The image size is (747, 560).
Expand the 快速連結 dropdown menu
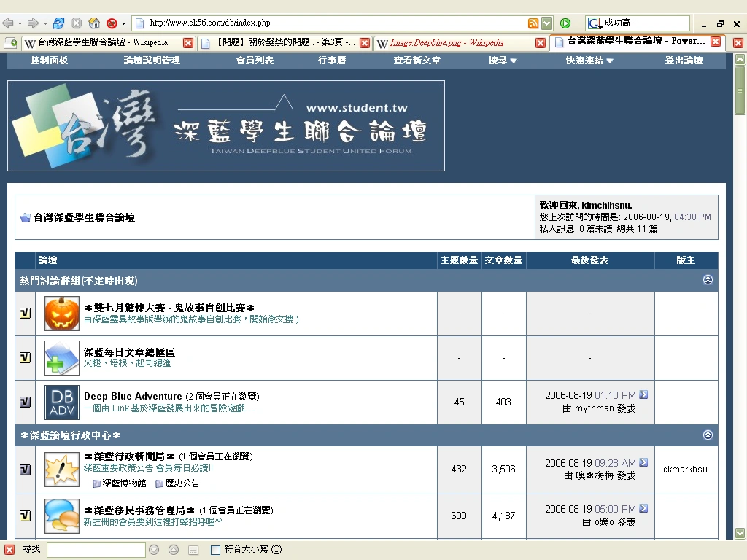click(589, 61)
